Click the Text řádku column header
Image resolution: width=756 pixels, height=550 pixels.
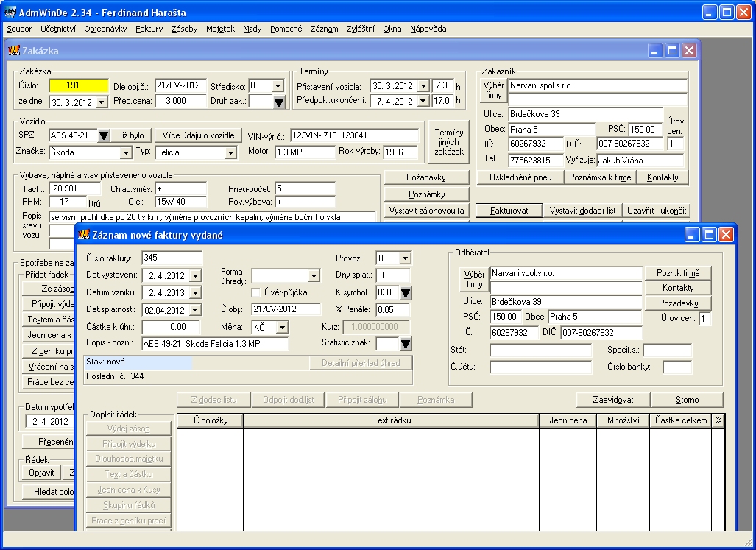coord(391,420)
